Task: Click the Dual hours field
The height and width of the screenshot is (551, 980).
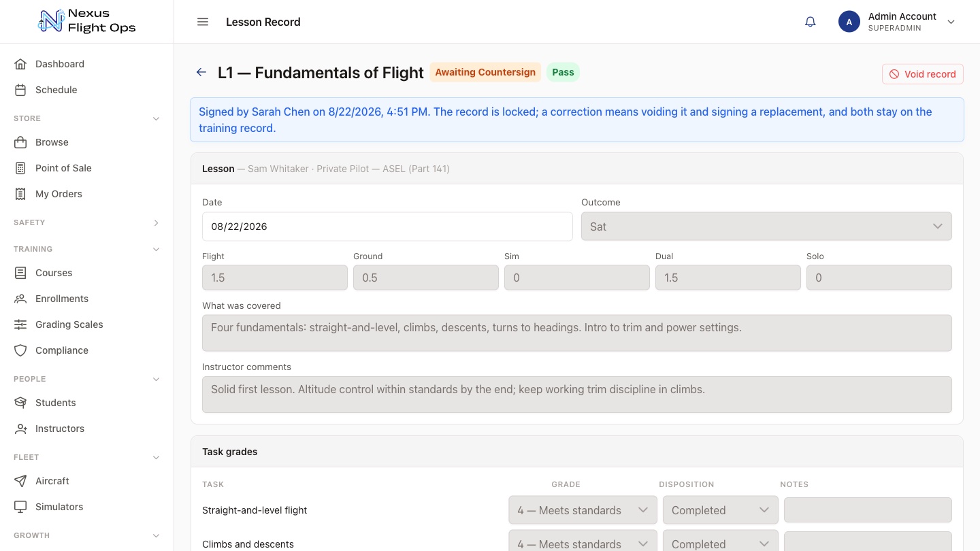Action: [x=728, y=278]
